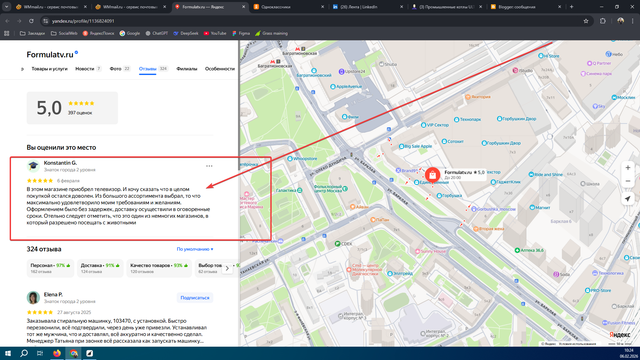The width and height of the screenshot is (640, 360).
Task: Select the CDEK point on the map
Action: [343, 244]
